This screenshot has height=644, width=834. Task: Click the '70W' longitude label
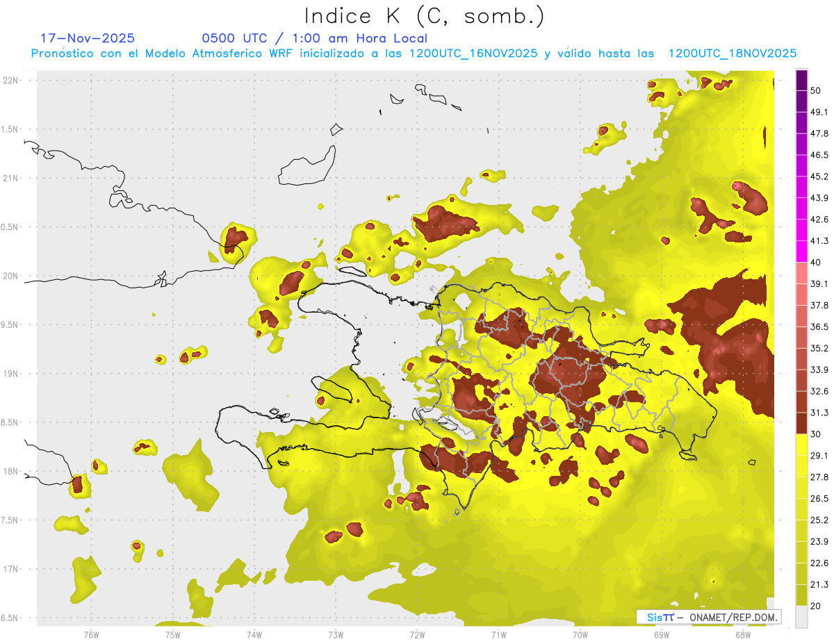tap(580, 635)
